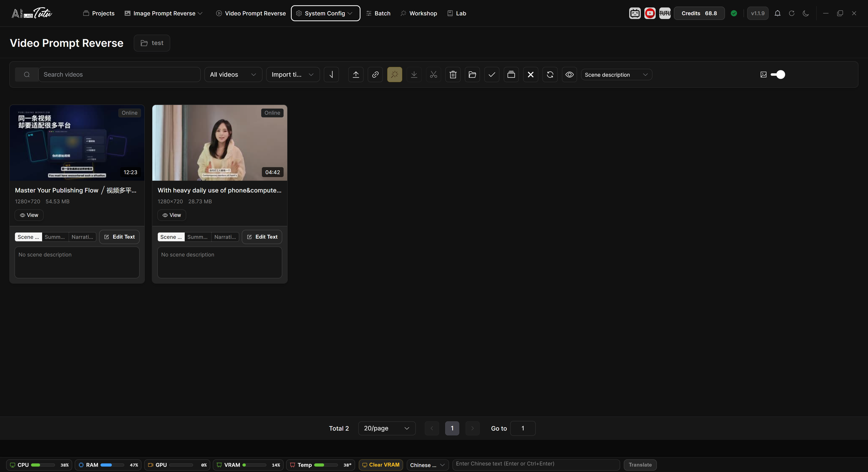Toggle the thumbnail display switch
The image size is (868, 472).
pyautogui.click(x=778, y=74)
